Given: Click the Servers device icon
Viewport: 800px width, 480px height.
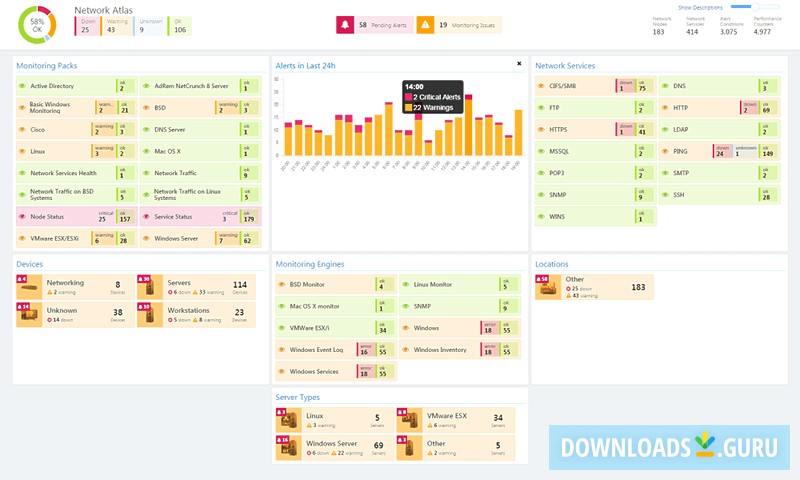Looking at the screenshot, I should tap(149, 287).
